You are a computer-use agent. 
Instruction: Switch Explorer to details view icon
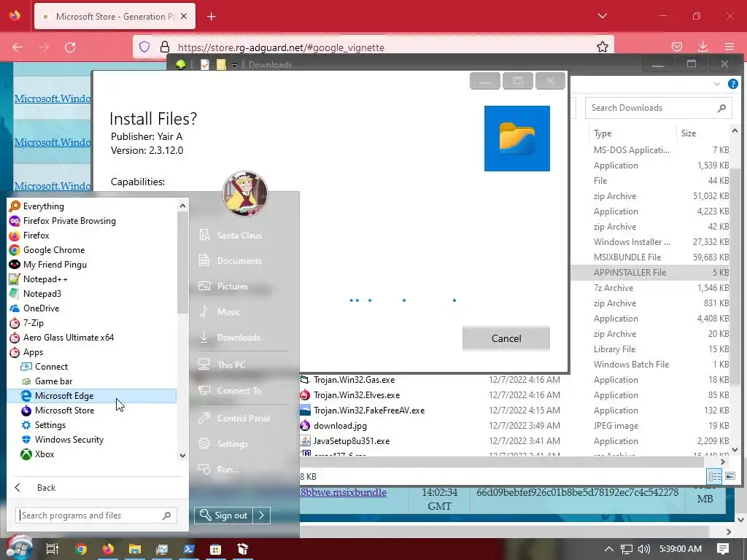pyautogui.click(x=715, y=475)
